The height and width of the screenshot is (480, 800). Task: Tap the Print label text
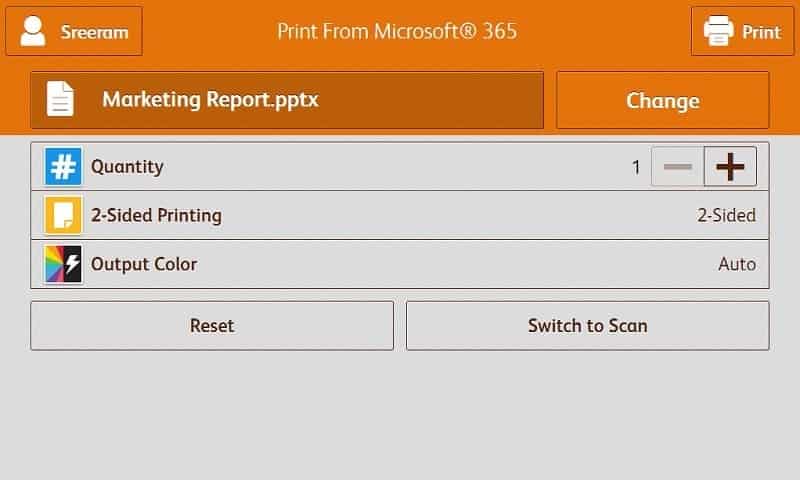[761, 32]
